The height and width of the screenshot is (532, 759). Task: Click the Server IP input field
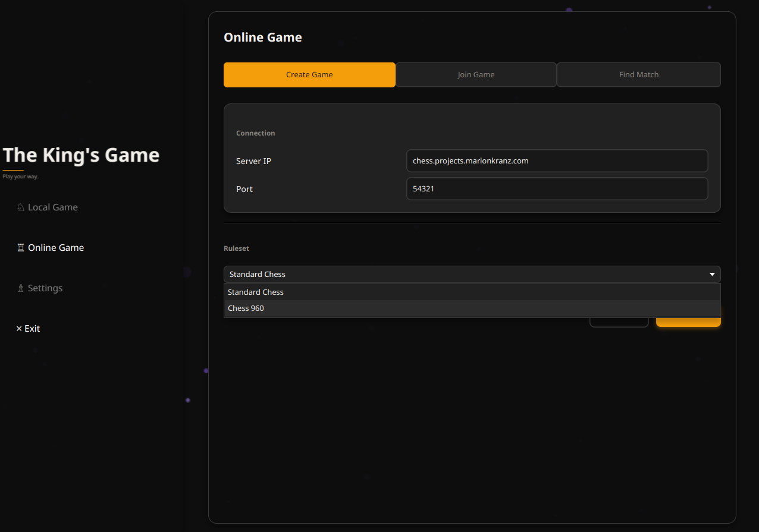click(557, 160)
